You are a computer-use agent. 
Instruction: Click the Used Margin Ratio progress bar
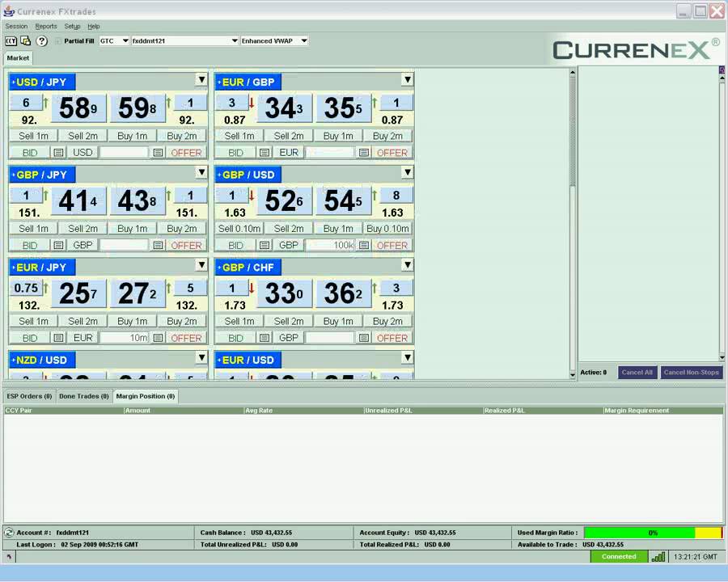click(654, 533)
